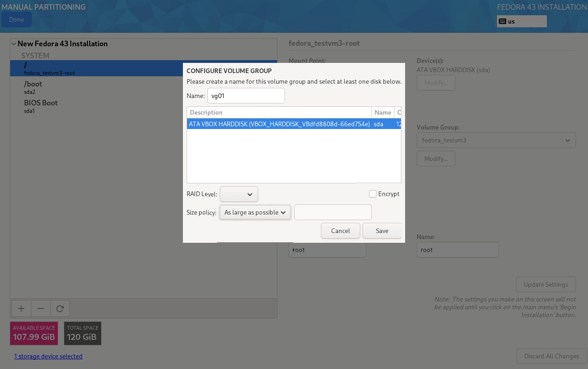Click the Discard All Changes button

tap(551, 356)
